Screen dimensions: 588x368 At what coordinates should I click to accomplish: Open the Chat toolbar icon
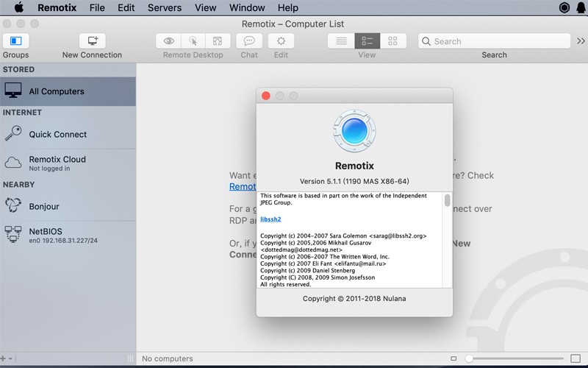coord(249,41)
